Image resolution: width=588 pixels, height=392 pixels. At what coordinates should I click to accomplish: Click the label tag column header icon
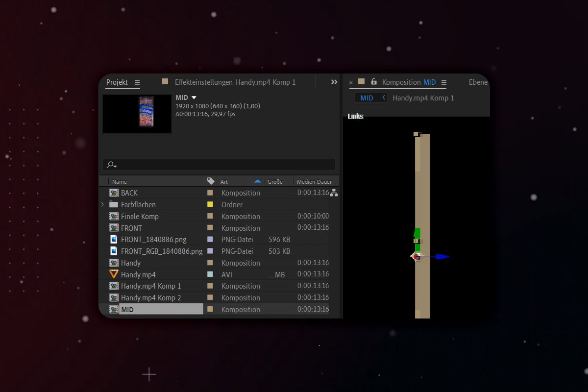click(211, 181)
